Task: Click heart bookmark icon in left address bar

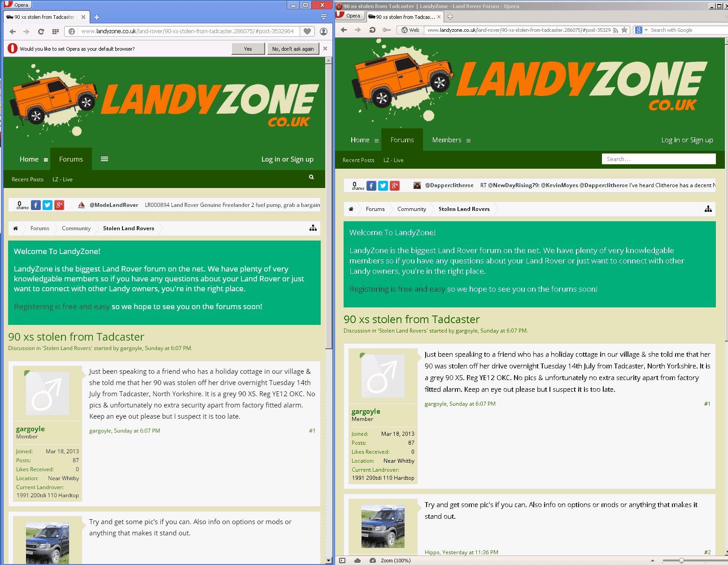Action: (x=307, y=31)
